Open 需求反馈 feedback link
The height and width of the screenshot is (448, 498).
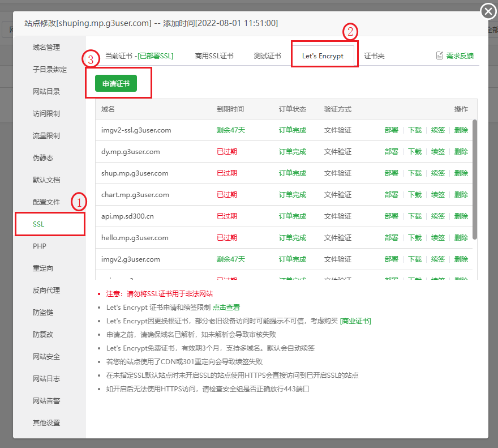pyautogui.click(x=460, y=56)
